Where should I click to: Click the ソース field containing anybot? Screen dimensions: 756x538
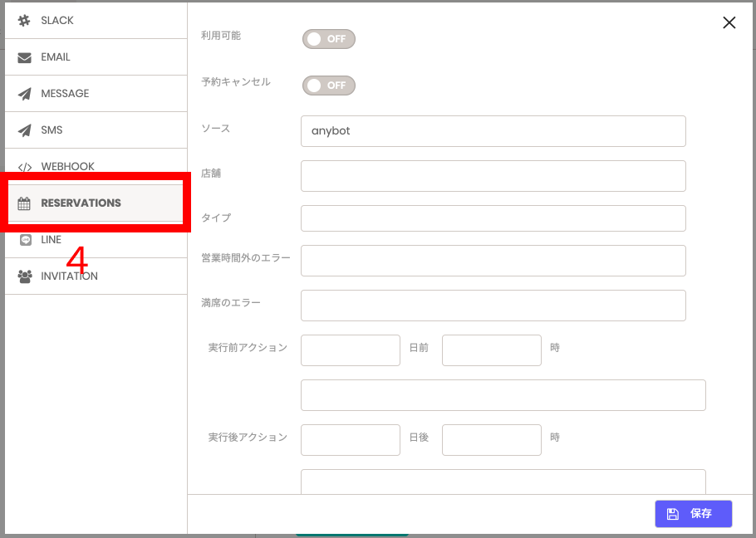click(x=493, y=131)
